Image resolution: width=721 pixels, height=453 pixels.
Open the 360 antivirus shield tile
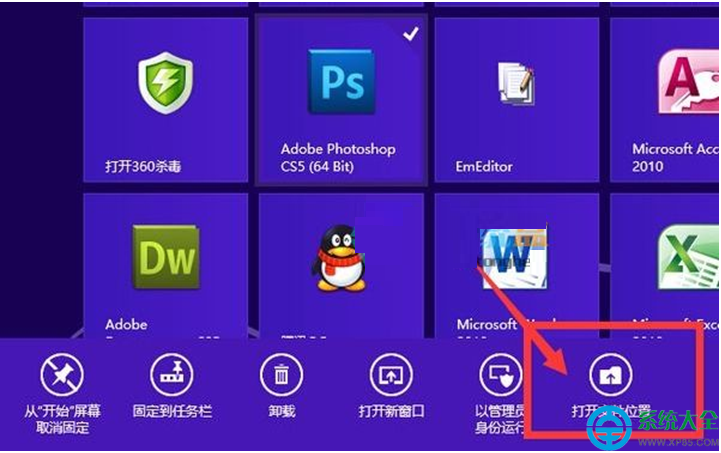point(166,100)
